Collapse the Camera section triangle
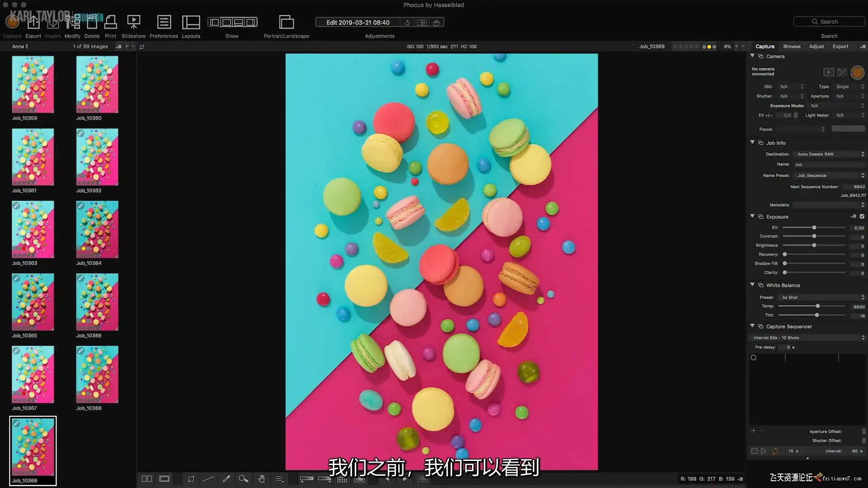This screenshot has height=488, width=868. pyautogui.click(x=752, y=56)
